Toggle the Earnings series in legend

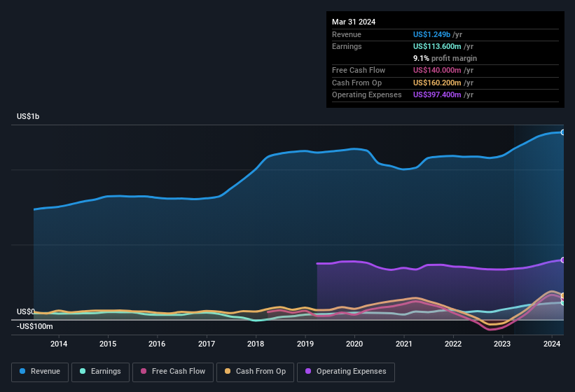tap(100, 372)
